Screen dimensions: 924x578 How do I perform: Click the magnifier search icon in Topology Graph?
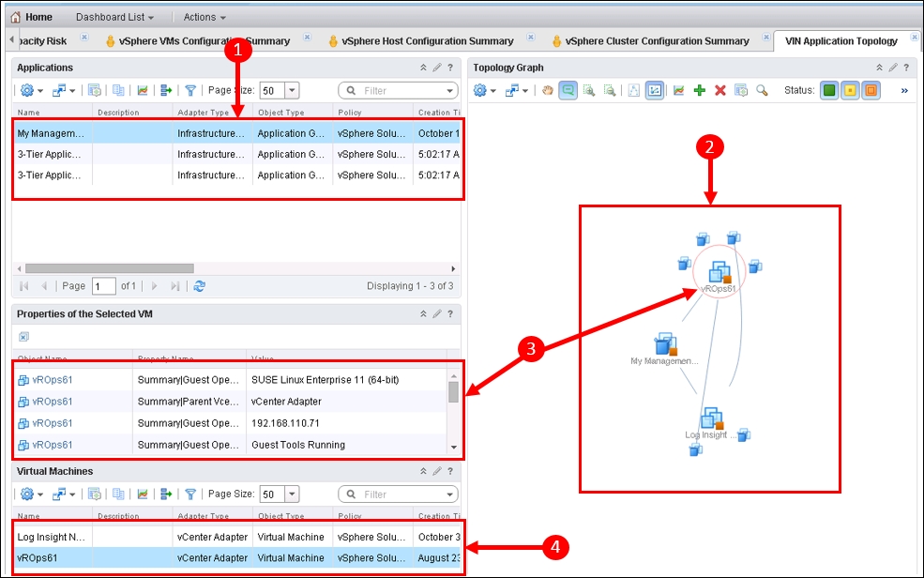point(762,90)
